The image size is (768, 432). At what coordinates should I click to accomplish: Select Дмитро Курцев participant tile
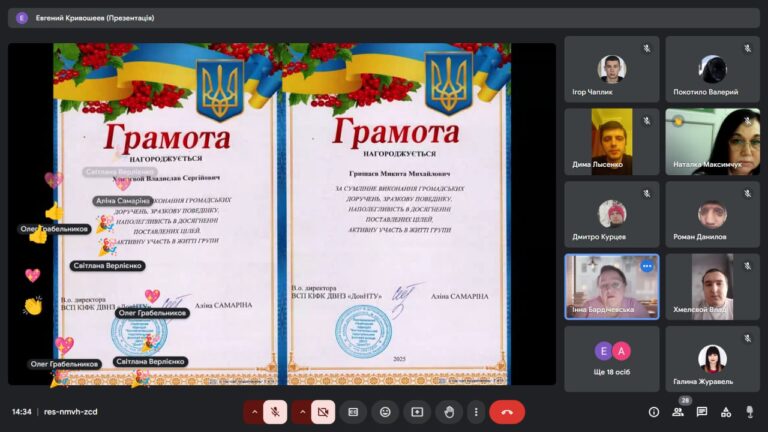coord(612,214)
